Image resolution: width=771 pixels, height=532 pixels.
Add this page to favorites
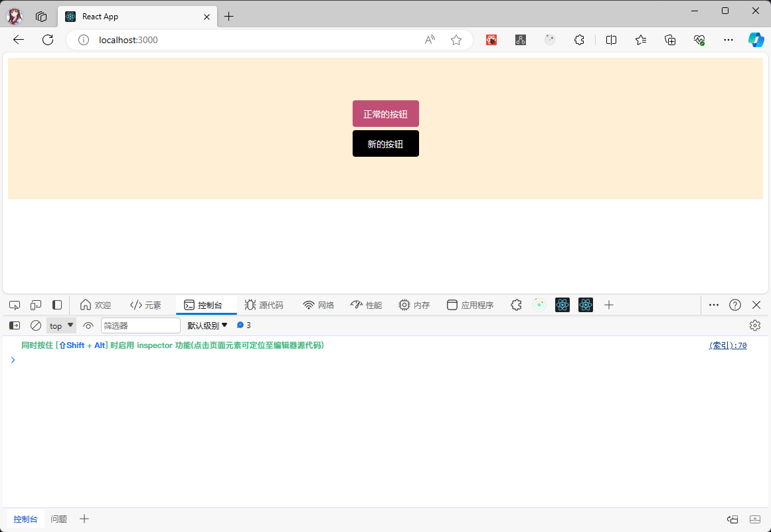tap(456, 40)
